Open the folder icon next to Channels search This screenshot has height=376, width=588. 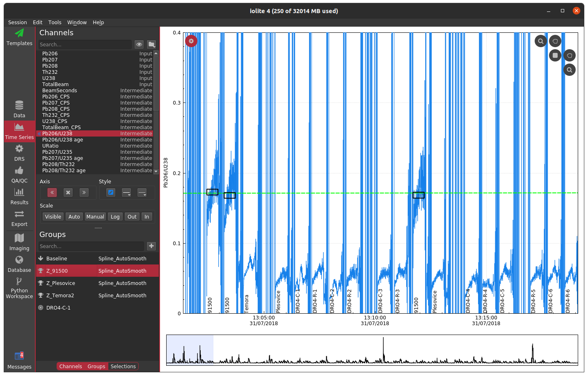point(151,44)
